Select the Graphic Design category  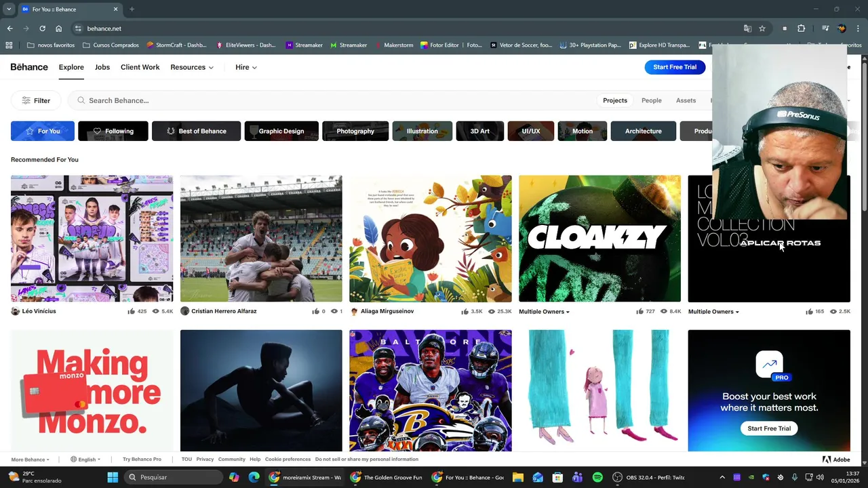pyautogui.click(x=281, y=131)
